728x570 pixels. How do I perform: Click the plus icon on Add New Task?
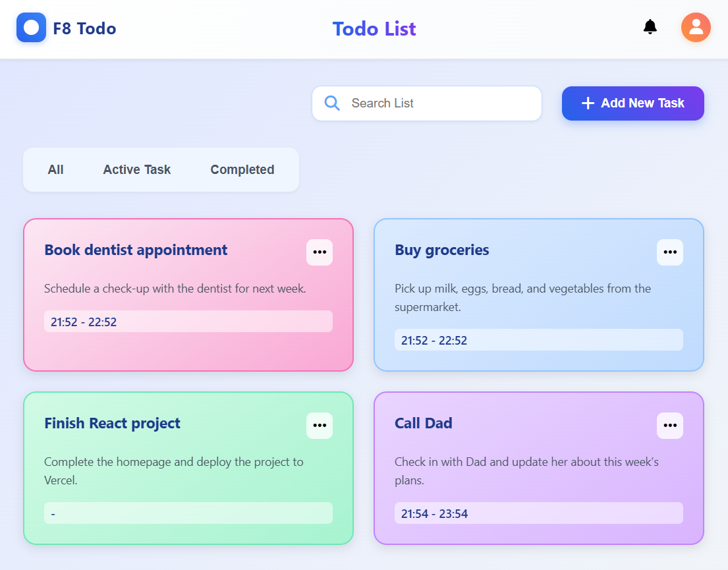click(x=588, y=103)
